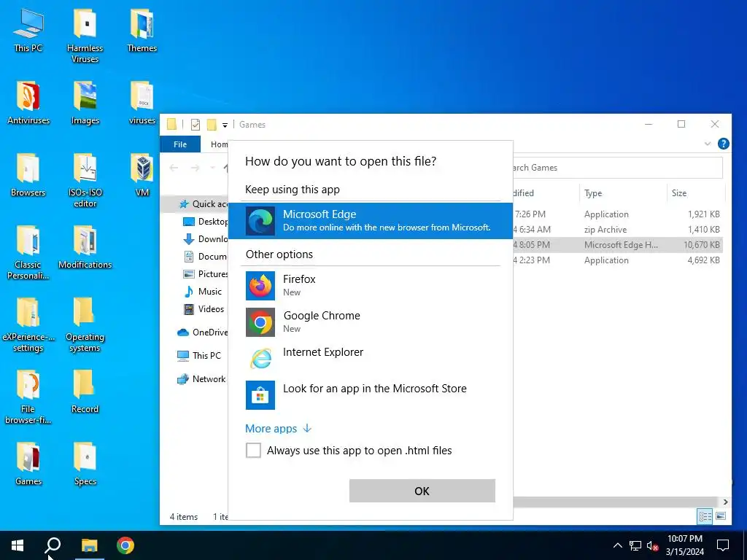Select the 1,921 KB Application row
The height and width of the screenshot is (560, 747).
[x=617, y=214]
